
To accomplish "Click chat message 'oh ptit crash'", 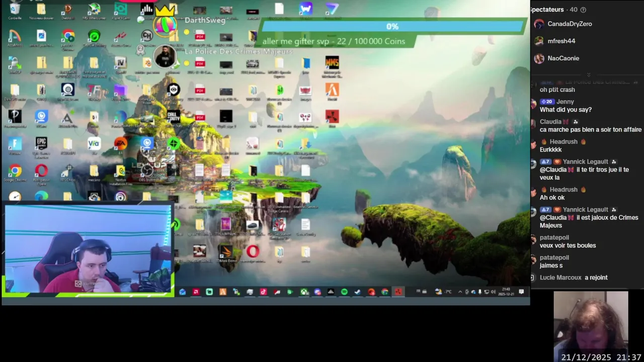I will [557, 89].
